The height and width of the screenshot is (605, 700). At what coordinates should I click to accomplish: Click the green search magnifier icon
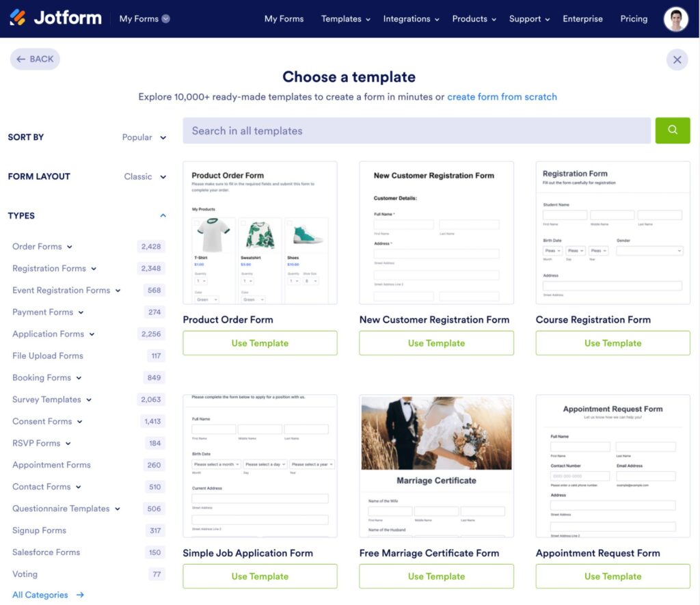click(x=673, y=130)
